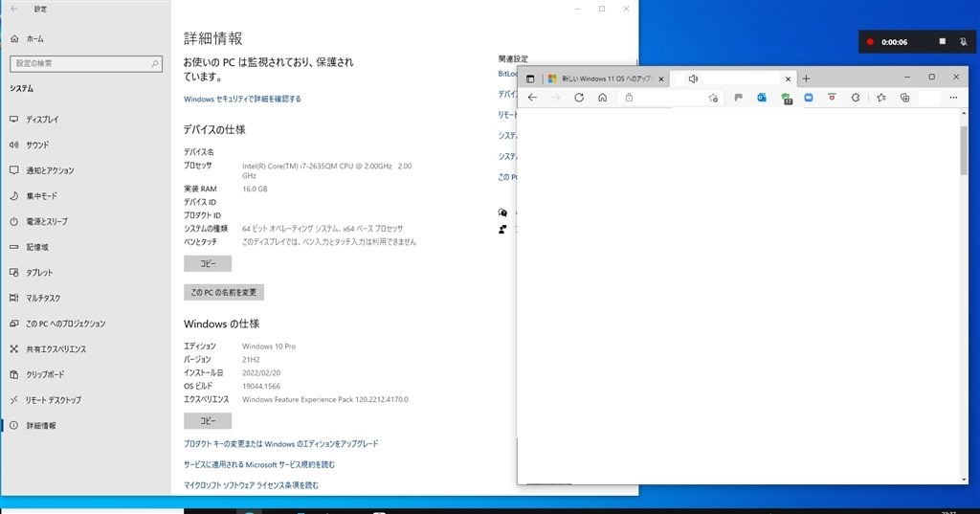Open the tab actions menu in Edge

530,78
